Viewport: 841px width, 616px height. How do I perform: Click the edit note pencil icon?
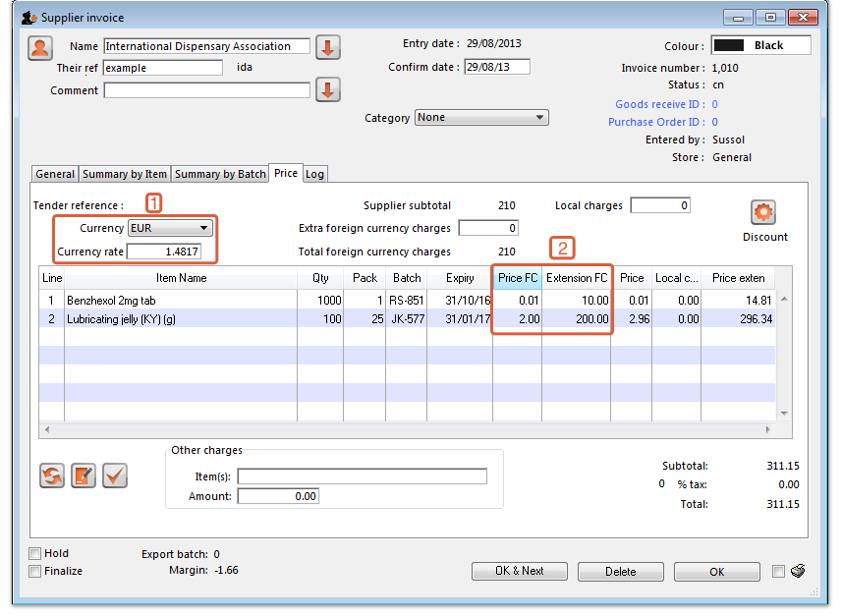(84, 476)
